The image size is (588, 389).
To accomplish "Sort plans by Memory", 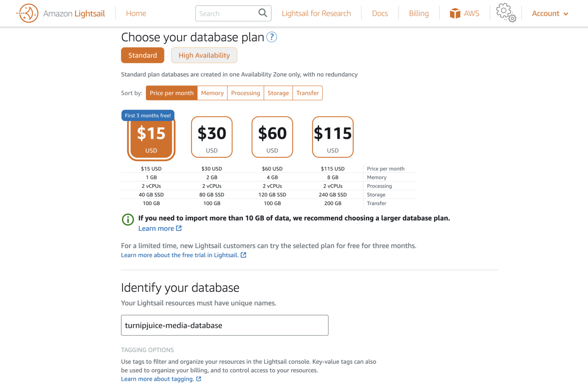I will coord(212,93).
